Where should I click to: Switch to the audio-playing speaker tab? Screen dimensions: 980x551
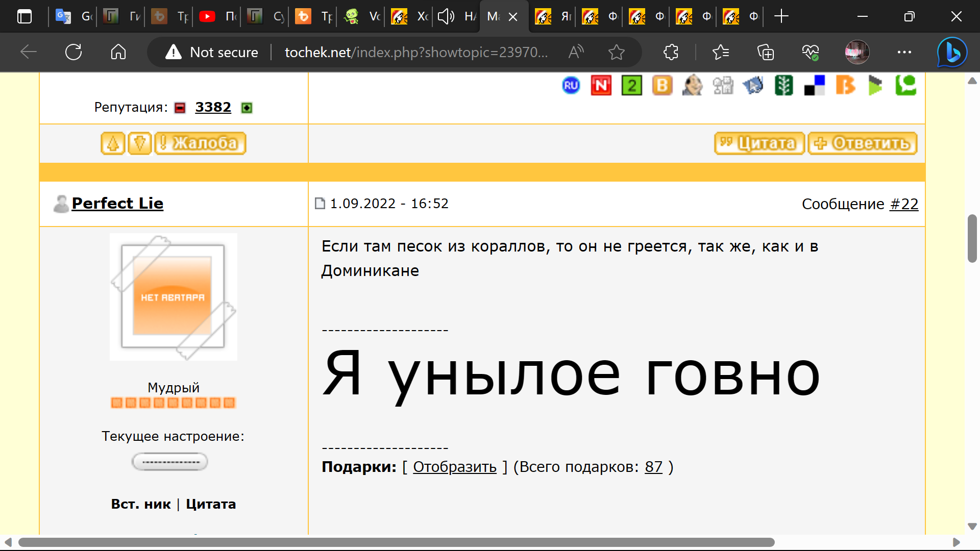tap(456, 17)
